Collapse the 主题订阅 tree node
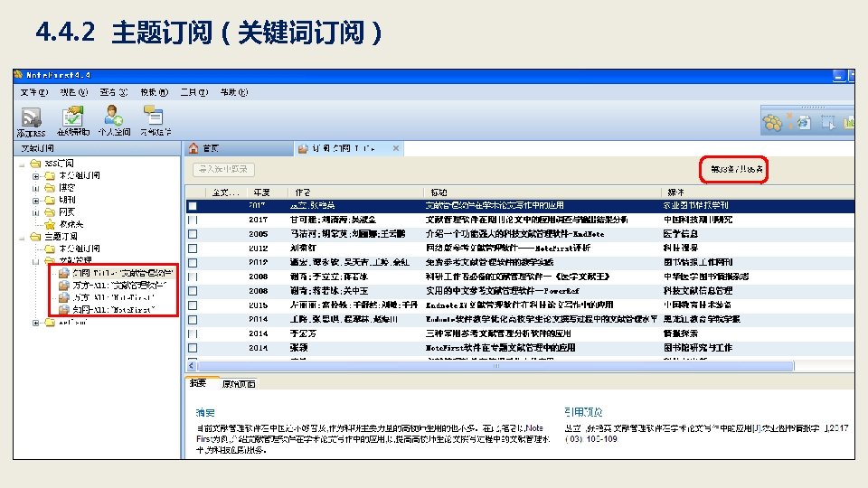Viewport: 868px width, 488px height. click(22, 237)
